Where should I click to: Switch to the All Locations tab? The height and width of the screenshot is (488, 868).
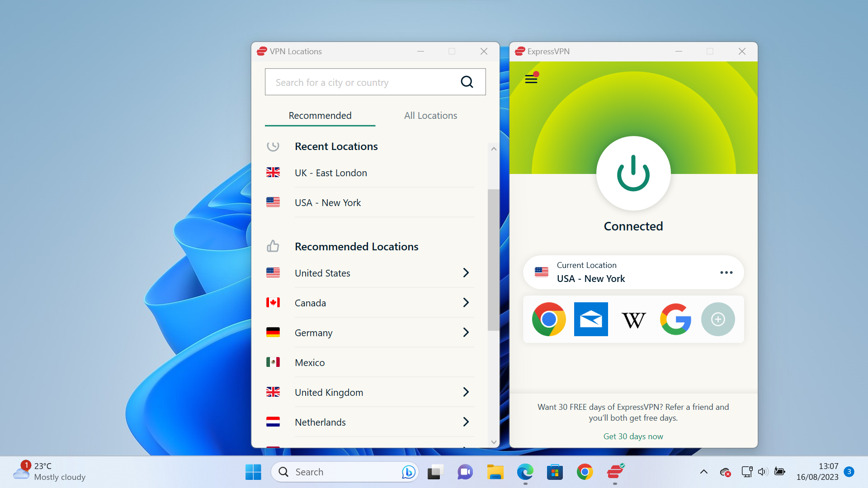(x=430, y=115)
